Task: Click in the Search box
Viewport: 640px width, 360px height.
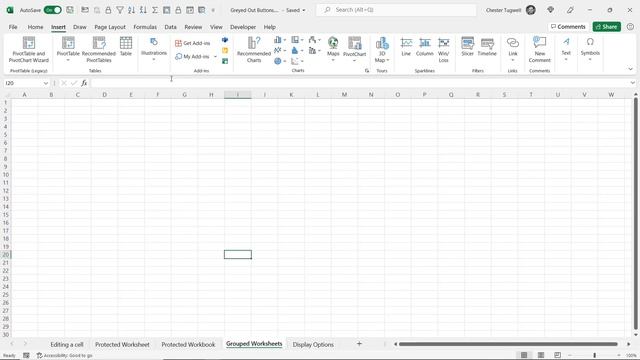Action: point(396,10)
